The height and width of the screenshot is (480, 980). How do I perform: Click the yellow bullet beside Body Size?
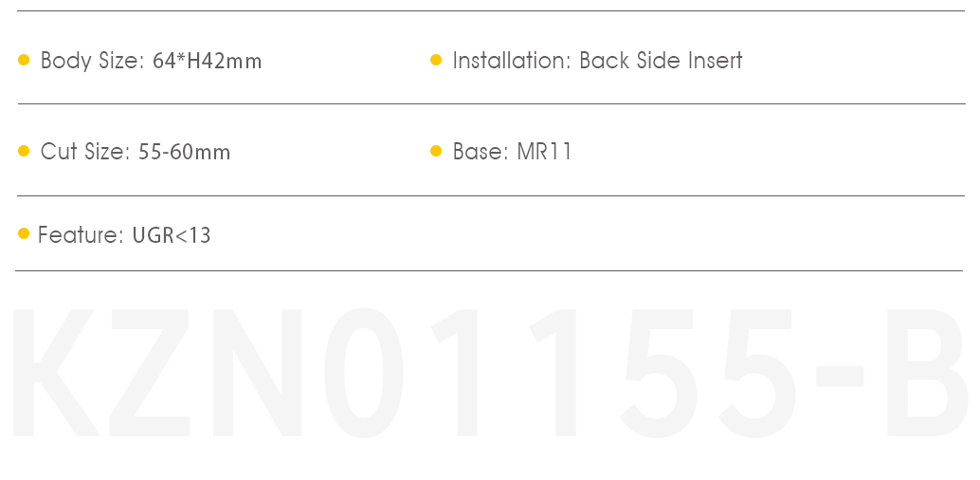[x=24, y=60]
